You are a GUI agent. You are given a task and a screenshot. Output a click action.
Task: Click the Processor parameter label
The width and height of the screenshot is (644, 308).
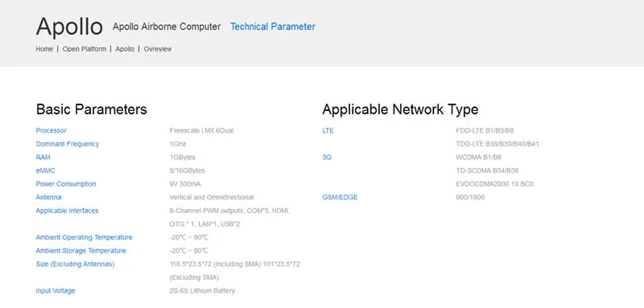(x=52, y=130)
